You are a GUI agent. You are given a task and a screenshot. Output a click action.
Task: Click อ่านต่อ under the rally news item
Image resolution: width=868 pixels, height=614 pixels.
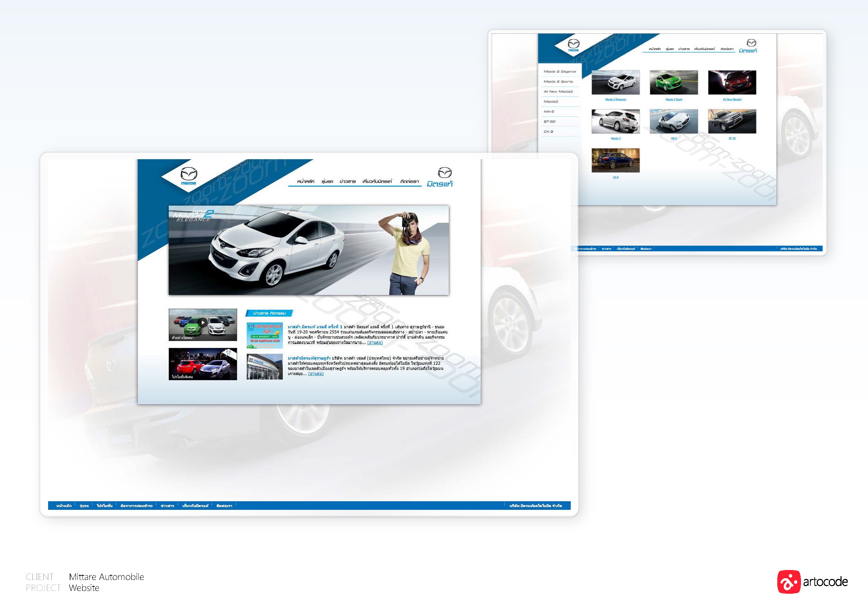click(x=375, y=343)
